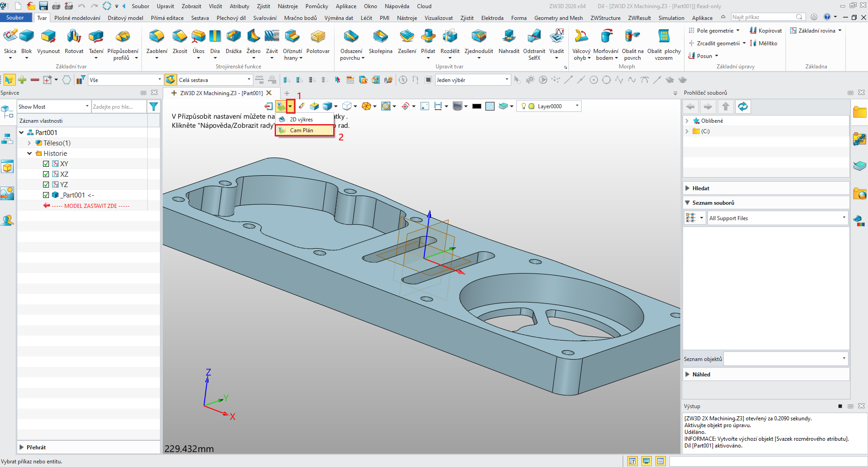Viewport: 868px width, 467px height.
Task: Click the Zadejte pro hledání filter field
Action: pos(119,106)
